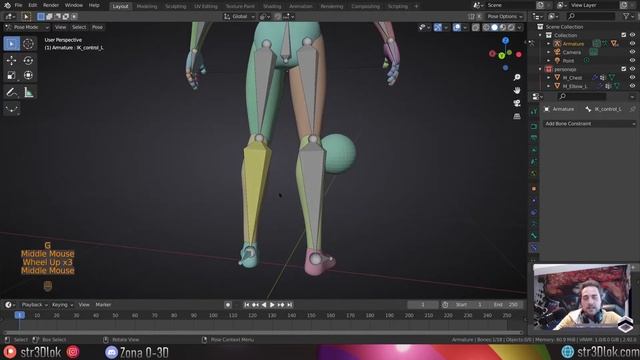Hide M_Chest object in outliner
640x360 pixels.
632,78
